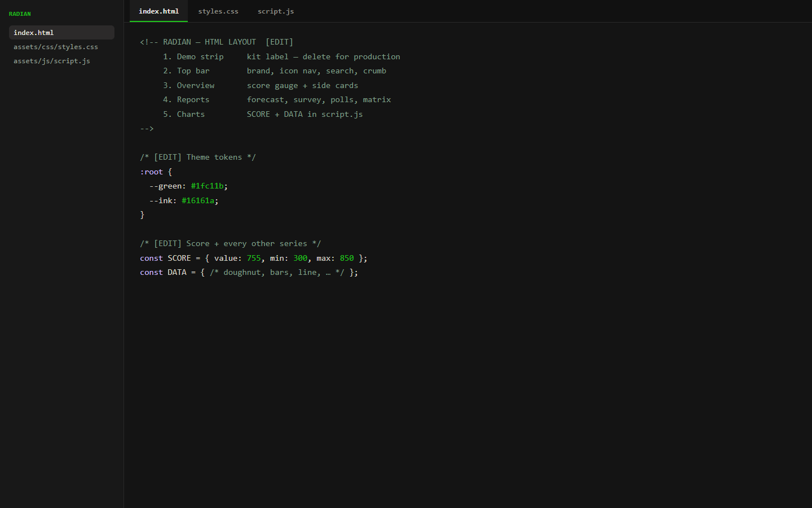Screen dimensions: 812x508
Task: Click the closing '-->' comment line
Action: coord(147,128)
